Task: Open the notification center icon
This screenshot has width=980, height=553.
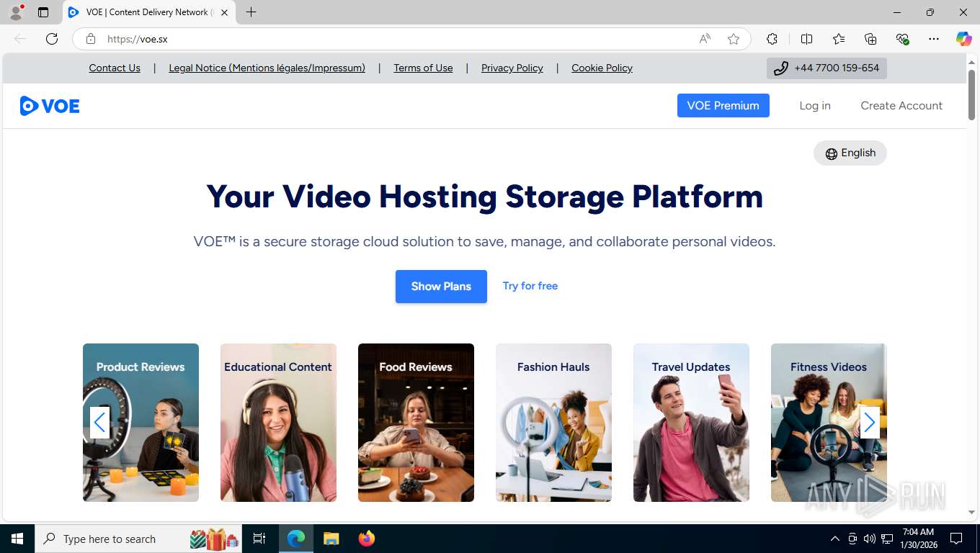Action: (956, 539)
